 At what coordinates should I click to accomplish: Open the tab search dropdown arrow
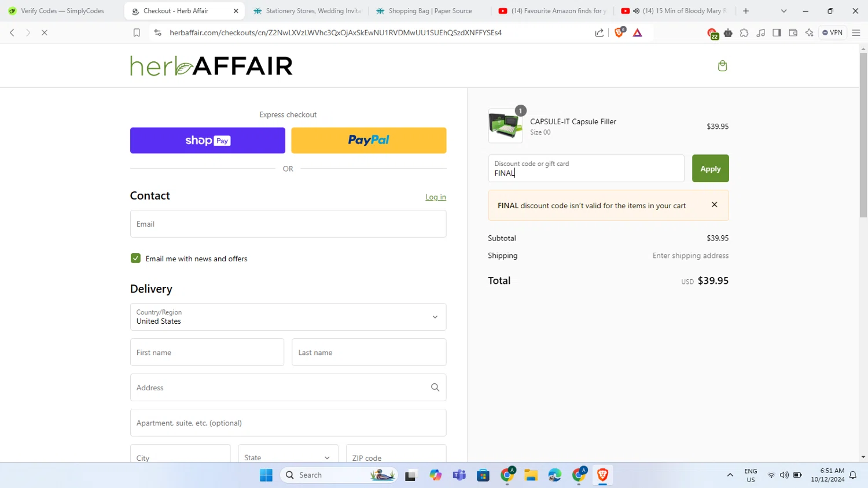[x=784, y=11]
